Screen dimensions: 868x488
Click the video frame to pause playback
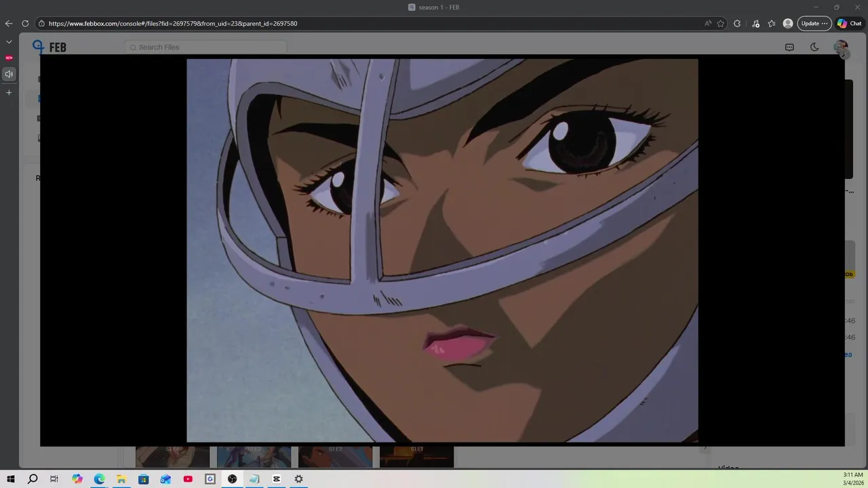pyautogui.click(x=442, y=250)
